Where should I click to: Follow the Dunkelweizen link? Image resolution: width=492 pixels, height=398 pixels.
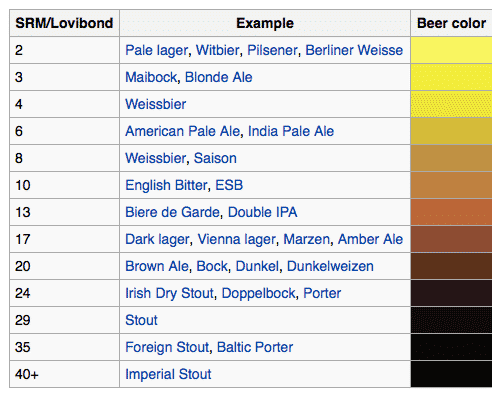pos(330,266)
